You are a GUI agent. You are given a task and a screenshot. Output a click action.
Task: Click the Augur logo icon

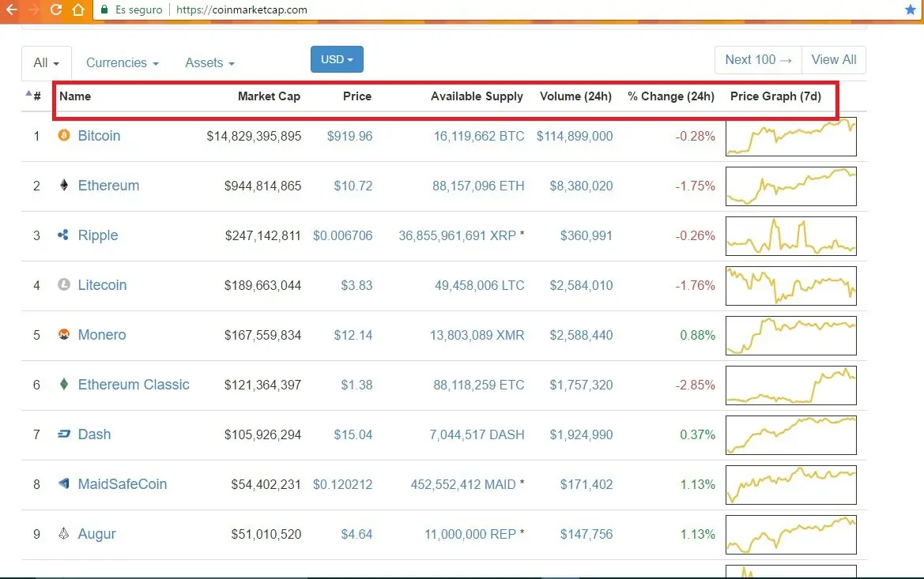tap(64, 533)
